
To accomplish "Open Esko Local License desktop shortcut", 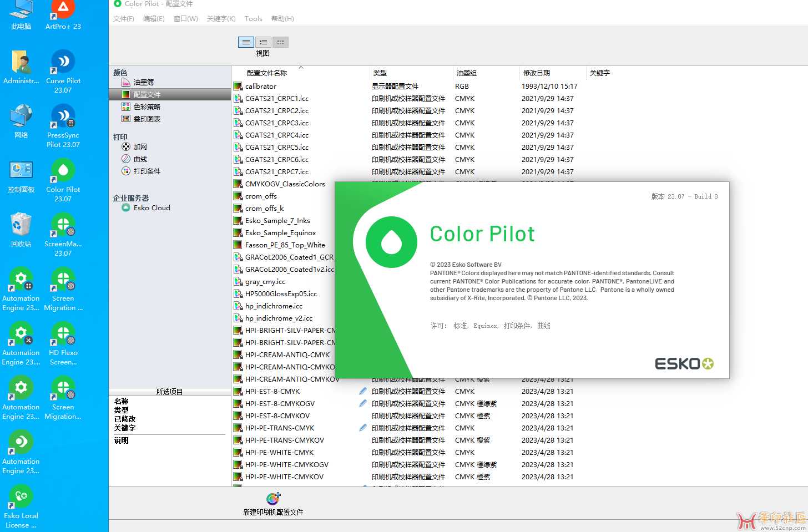I will [21, 506].
